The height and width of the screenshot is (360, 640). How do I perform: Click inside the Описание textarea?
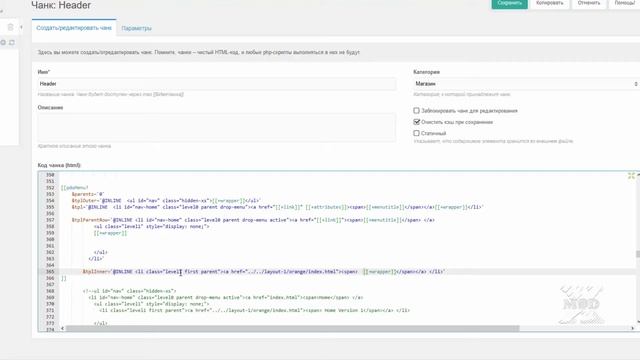point(216,127)
